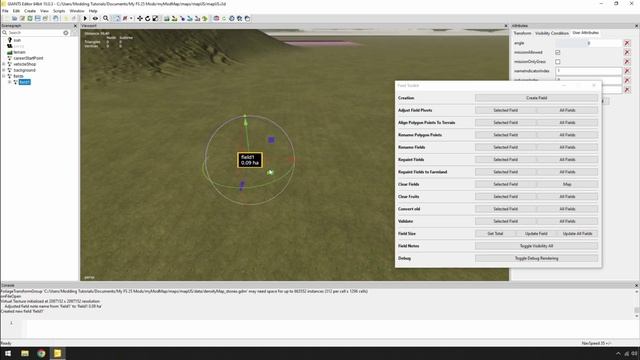
Task: Click the blue Save floppy toolbar icon
Action: (38, 18)
